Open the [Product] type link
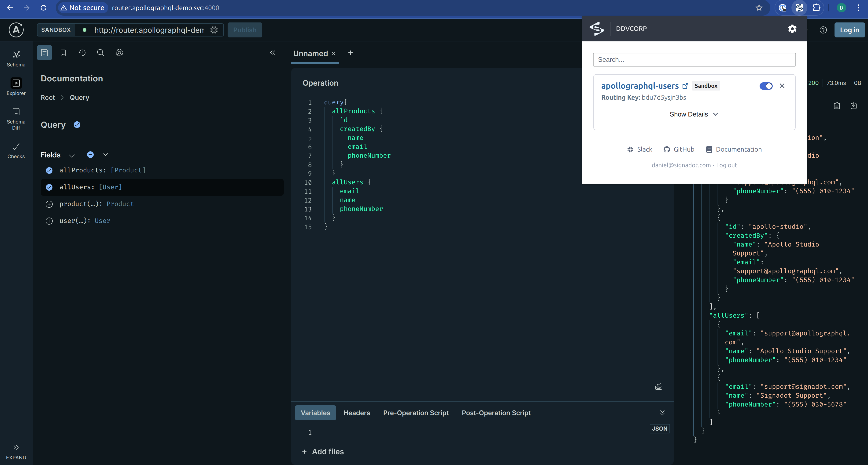This screenshot has height=465, width=868. pyautogui.click(x=128, y=170)
